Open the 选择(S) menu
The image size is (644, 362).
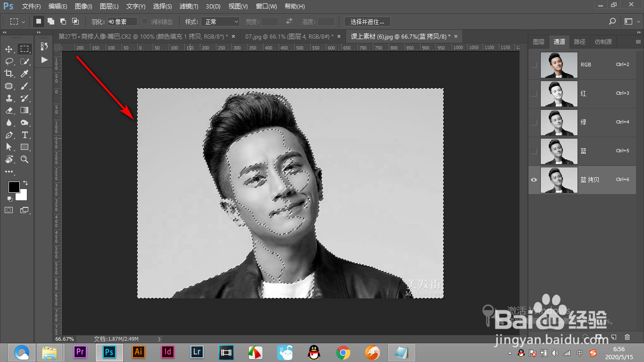pyautogui.click(x=162, y=7)
